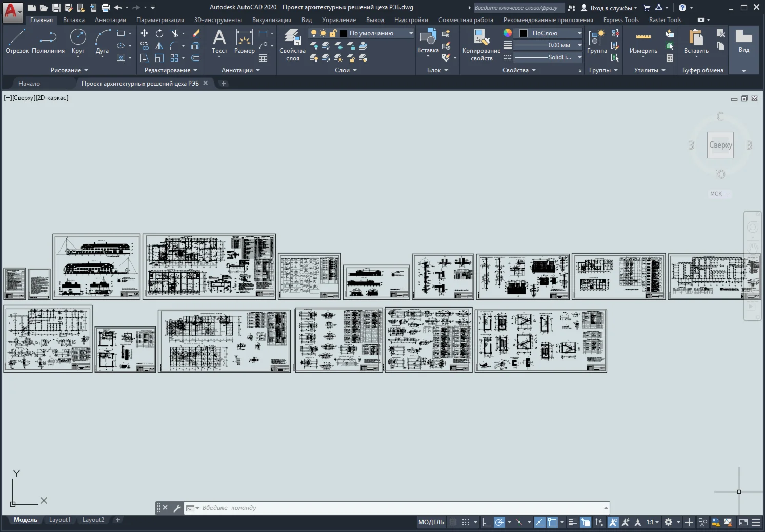Click the command line input field
Image resolution: width=765 pixels, height=532 pixels.
(397, 508)
